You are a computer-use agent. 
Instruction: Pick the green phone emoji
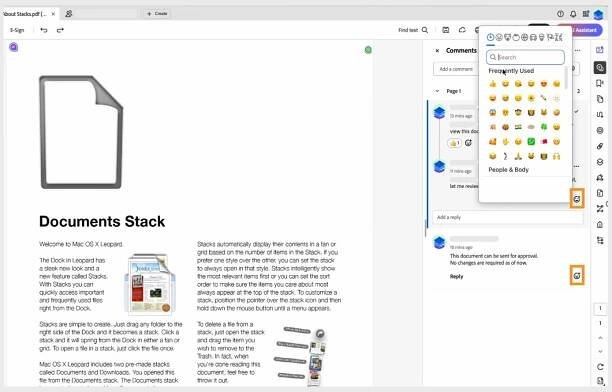[531, 141]
